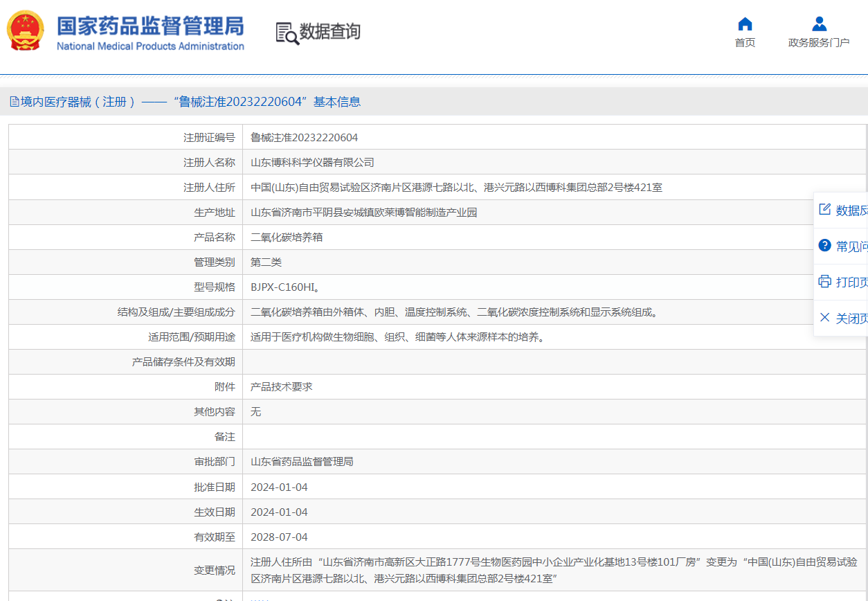Click the document icon beside the page title
This screenshot has height=601, width=868.
click(x=14, y=102)
